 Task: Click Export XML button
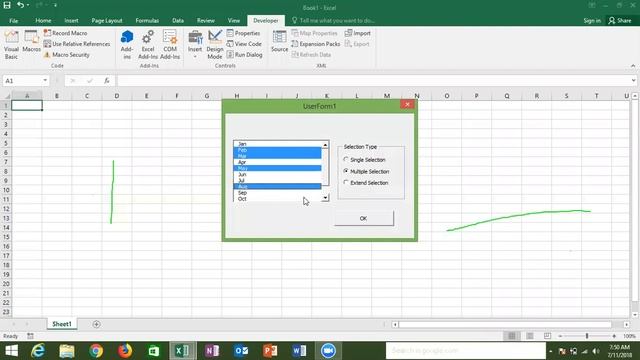click(x=357, y=44)
